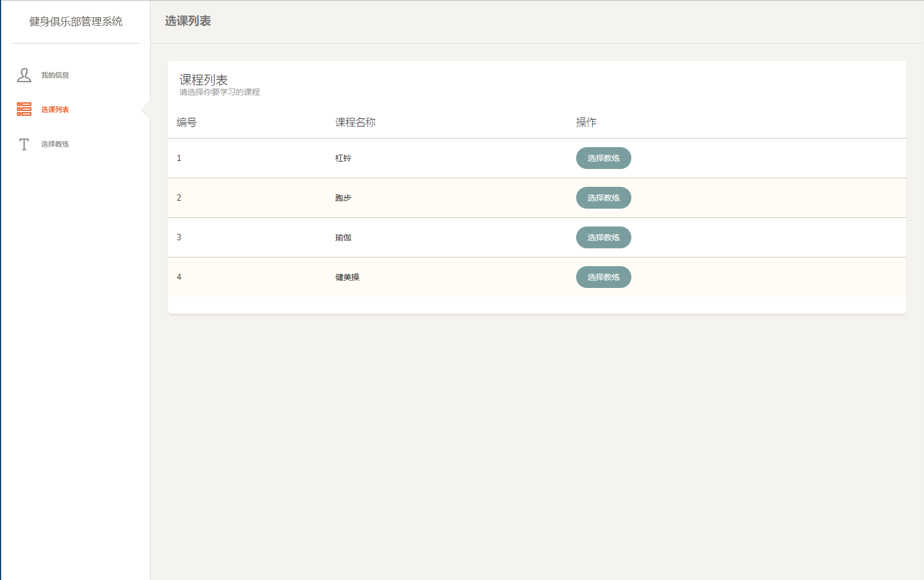The image size is (924, 580).
Task: Go to 选择教练 in the sidebar
Action: 55,144
